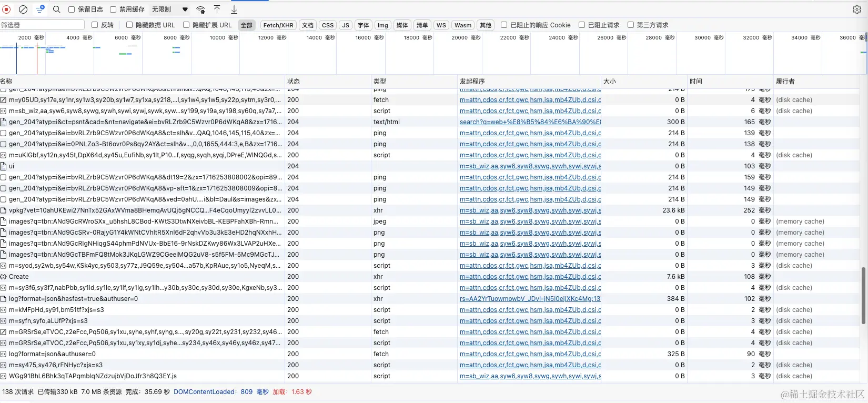Click file icon of vpkg?vet= row
The width and height of the screenshot is (868, 403).
coord(4,210)
